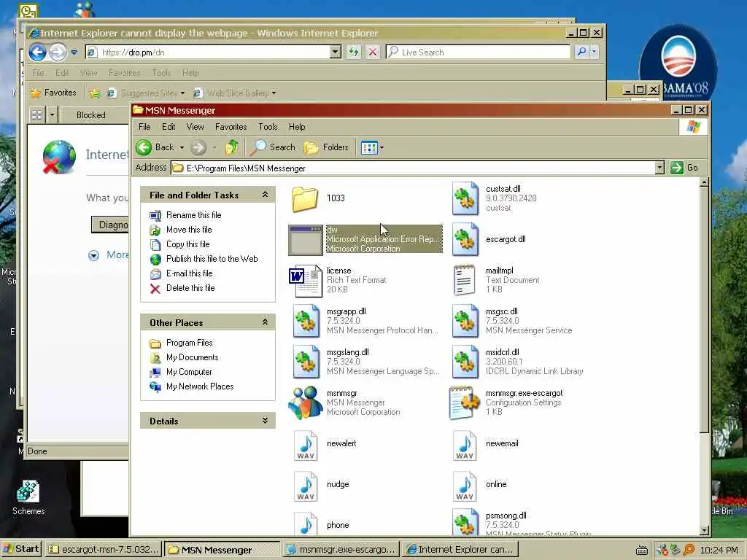
Task: Select the dw application icon
Action: 306,239
